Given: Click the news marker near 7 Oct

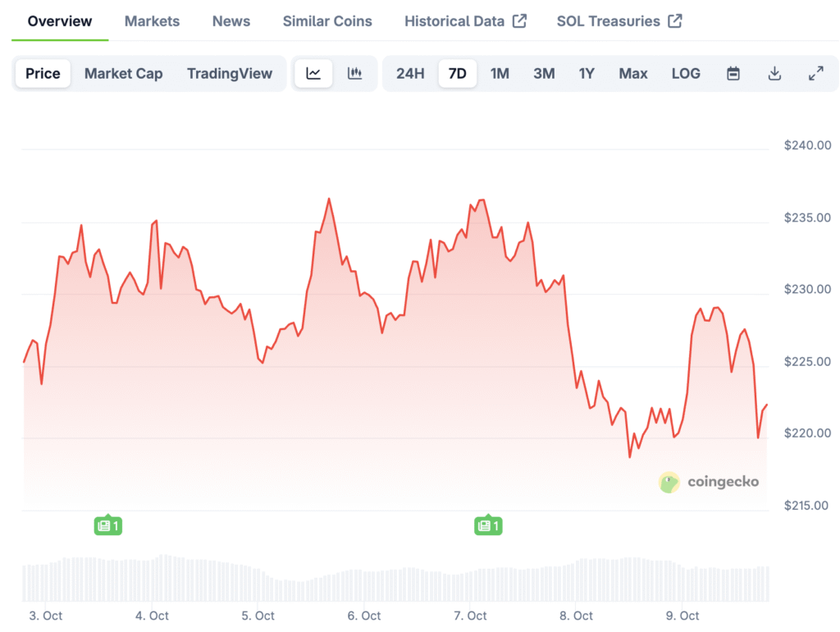Looking at the screenshot, I should click(x=488, y=525).
